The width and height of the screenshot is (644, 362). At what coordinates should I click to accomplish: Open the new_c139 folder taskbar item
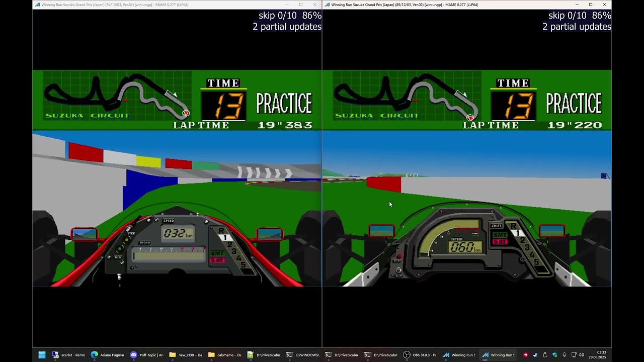[x=186, y=355]
